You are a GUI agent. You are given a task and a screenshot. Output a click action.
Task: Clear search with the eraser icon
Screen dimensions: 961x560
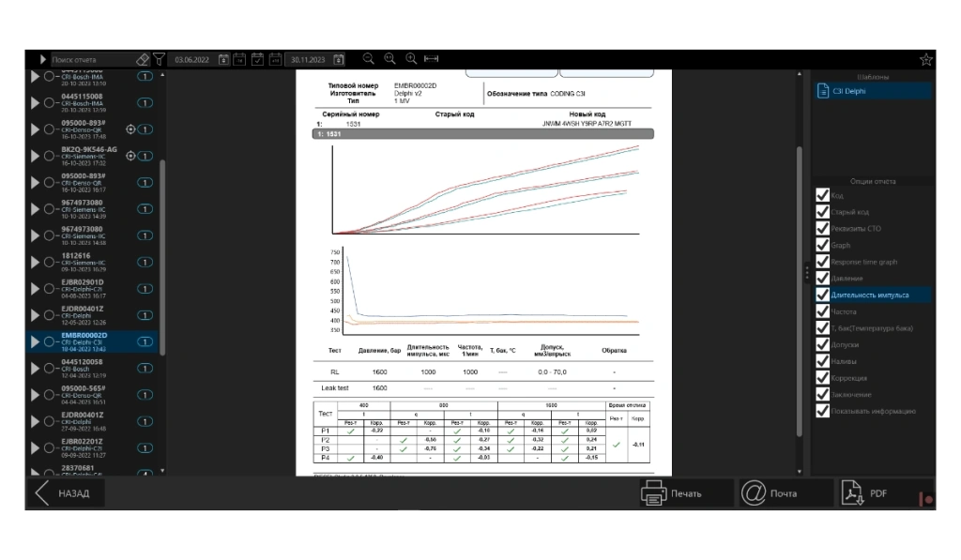pyautogui.click(x=142, y=59)
